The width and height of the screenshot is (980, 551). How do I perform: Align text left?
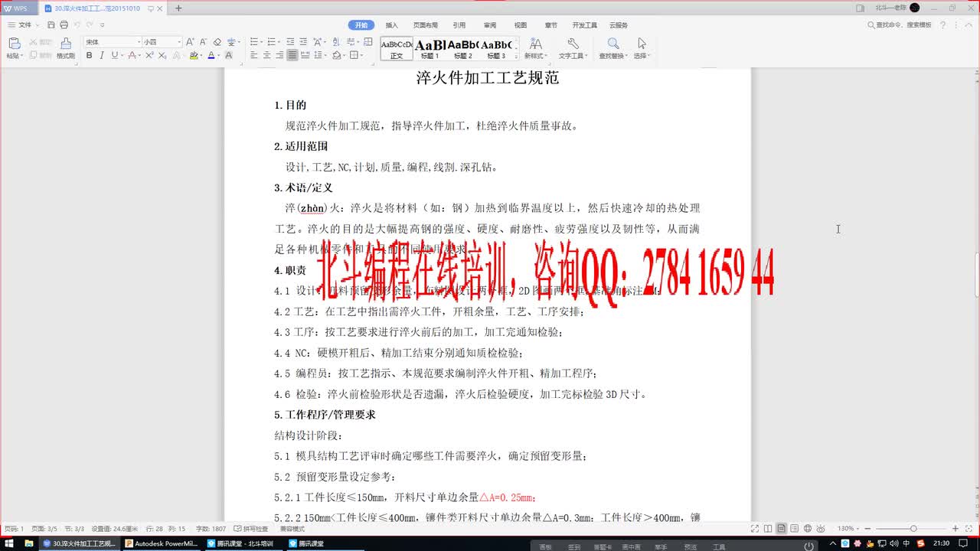(254, 55)
